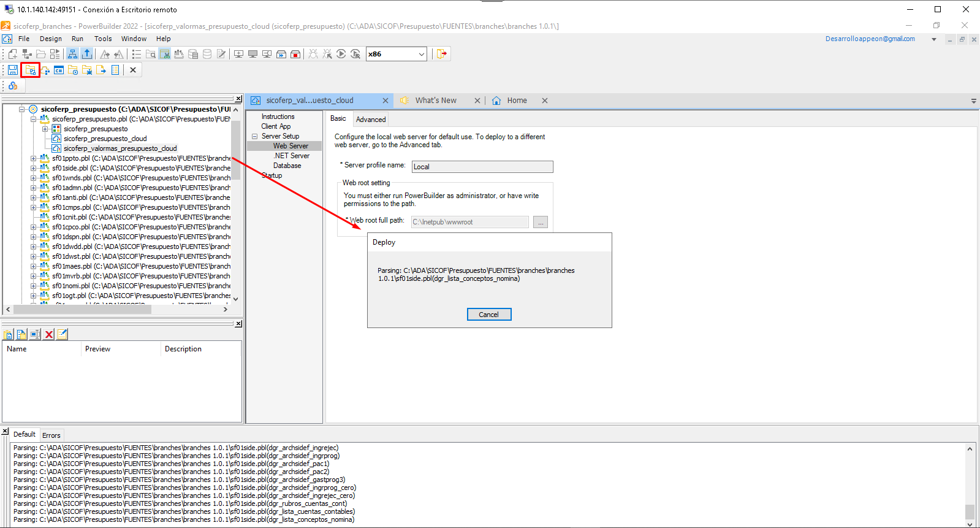The image size is (980, 528).
Task: Click the browse button for web root path
Action: pos(540,222)
